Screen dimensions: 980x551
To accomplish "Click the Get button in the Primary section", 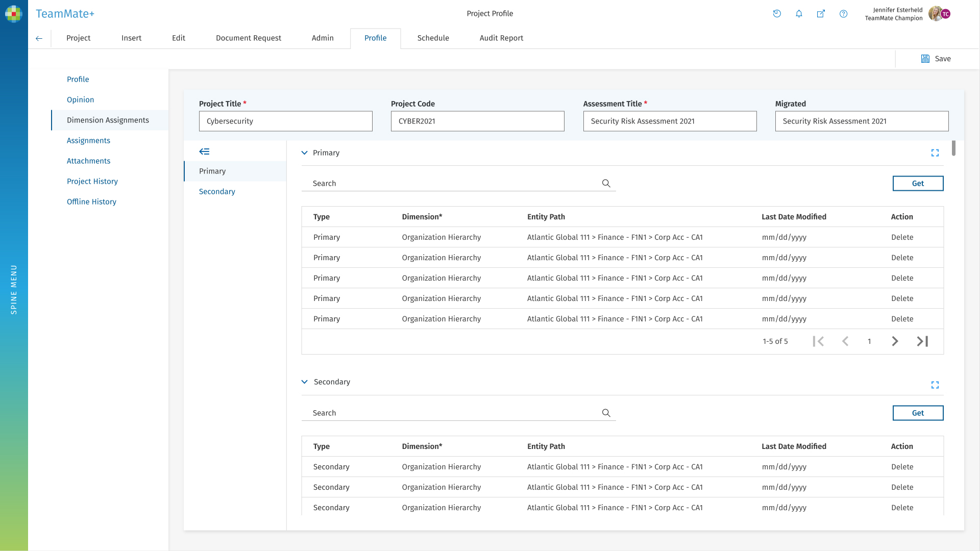I will [x=918, y=183].
